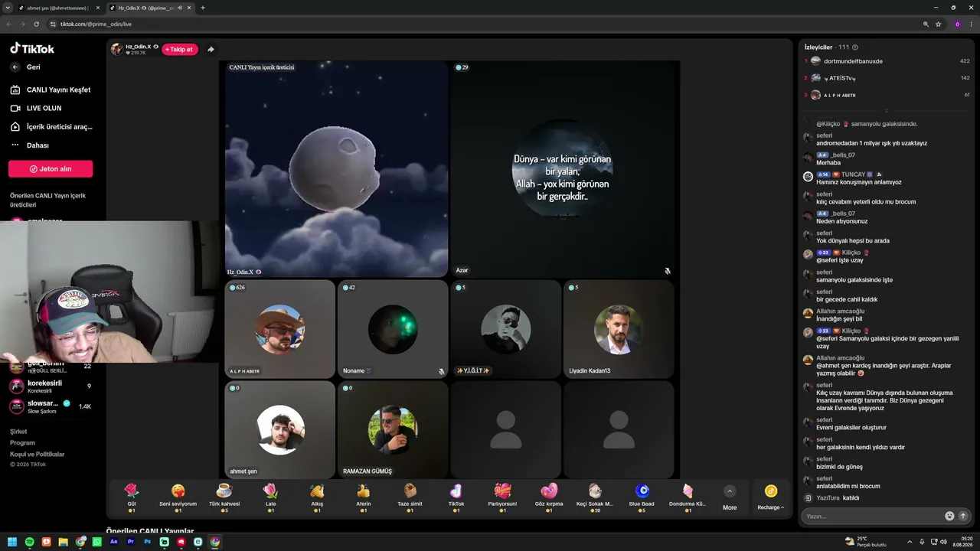The width and height of the screenshot is (980, 551).
Task: Send the Keçi Sokak gift
Action: tap(595, 497)
